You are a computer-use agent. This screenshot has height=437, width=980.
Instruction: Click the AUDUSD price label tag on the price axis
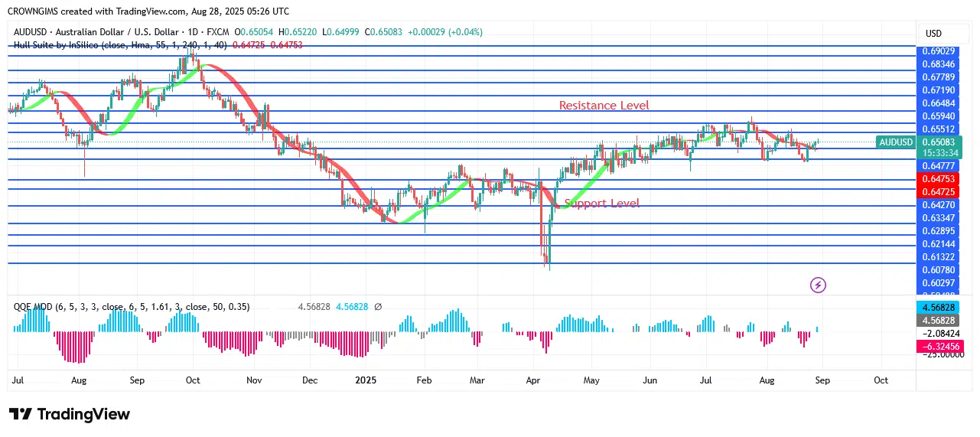pos(896,142)
